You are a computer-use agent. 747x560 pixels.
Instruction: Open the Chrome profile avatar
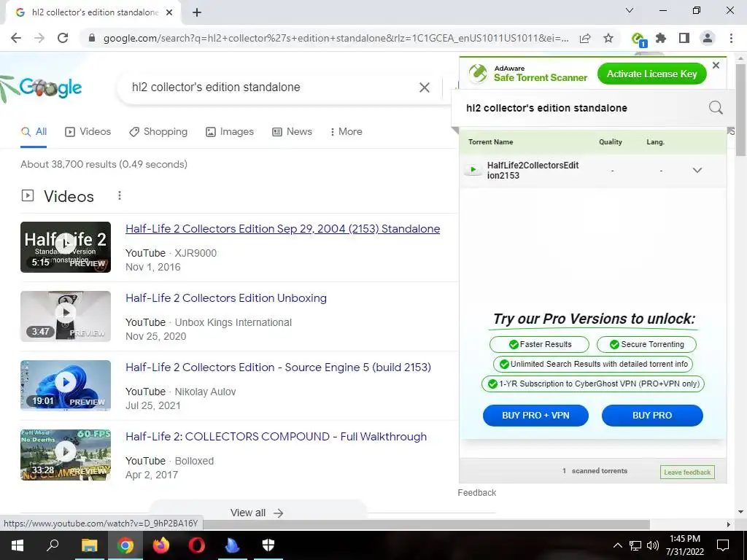point(708,38)
